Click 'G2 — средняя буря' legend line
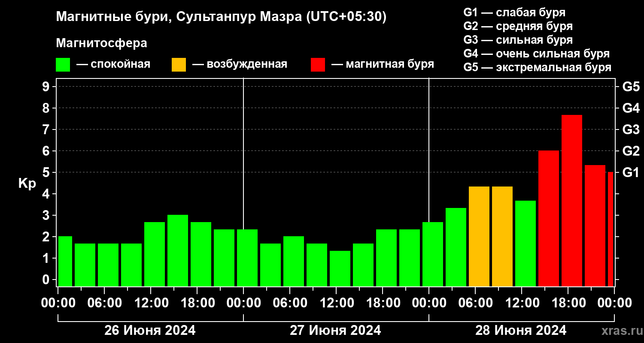The width and height of the screenshot is (644, 343). 518,26
